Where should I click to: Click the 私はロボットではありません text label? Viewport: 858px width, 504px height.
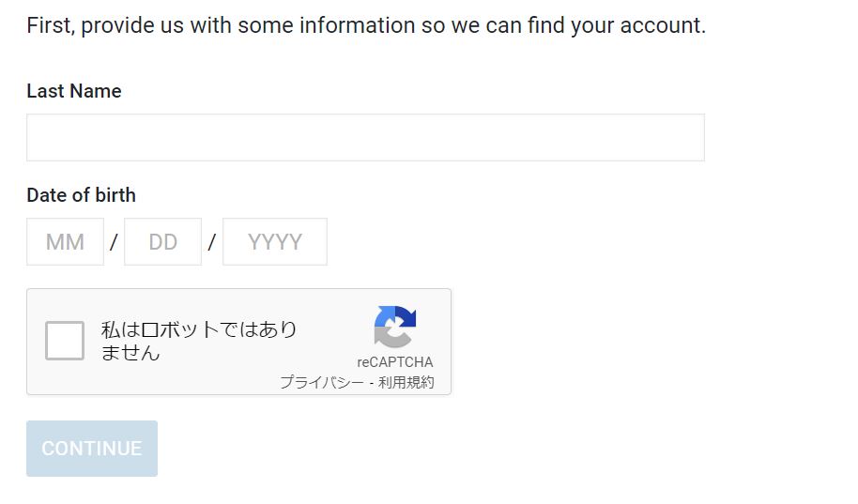coord(199,341)
